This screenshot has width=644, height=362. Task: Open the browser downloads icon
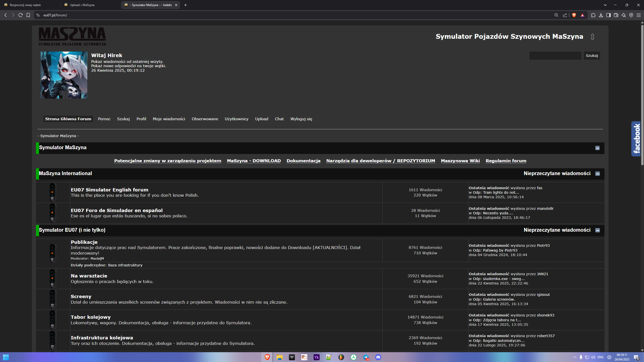tap(601, 15)
